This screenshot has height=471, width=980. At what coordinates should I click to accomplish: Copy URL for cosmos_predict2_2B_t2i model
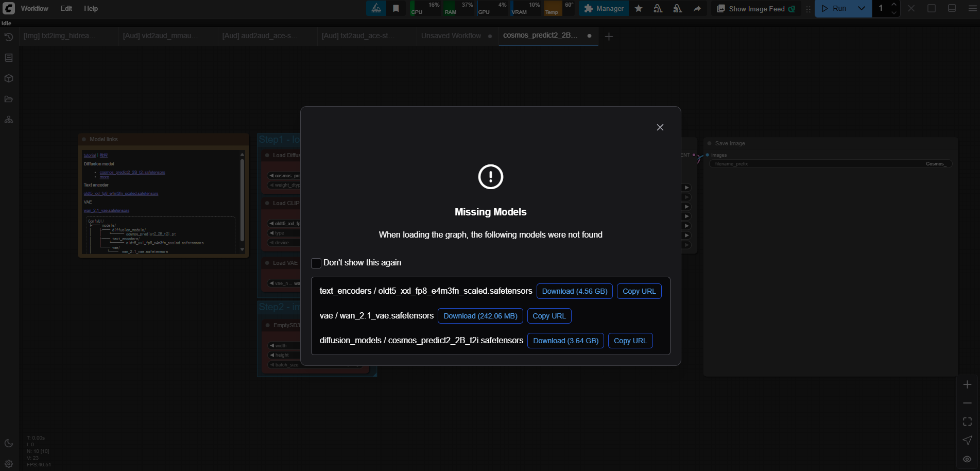630,341
